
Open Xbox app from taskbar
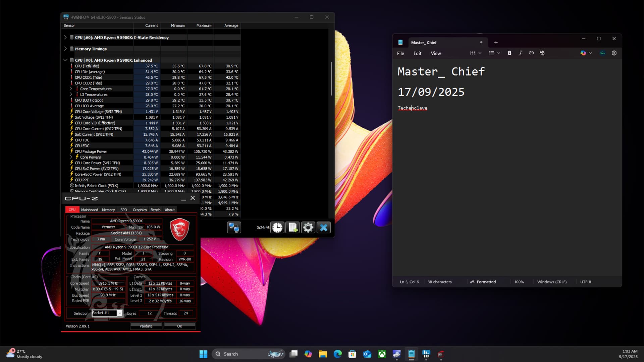point(382,354)
